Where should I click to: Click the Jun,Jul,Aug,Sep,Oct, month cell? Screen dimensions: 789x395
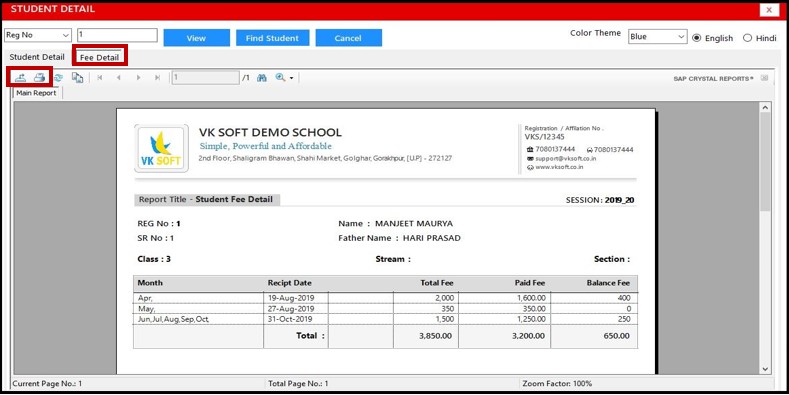[198, 319]
